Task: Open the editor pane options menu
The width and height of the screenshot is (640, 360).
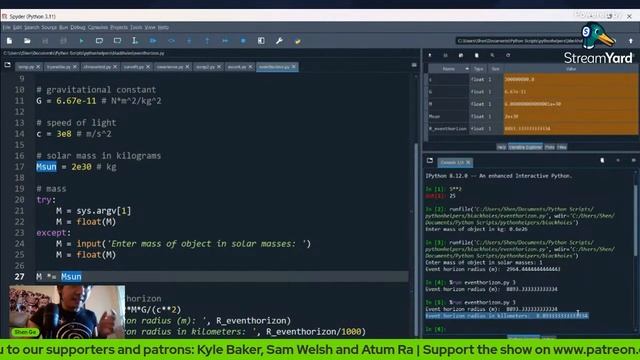Action: click(414, 65)
